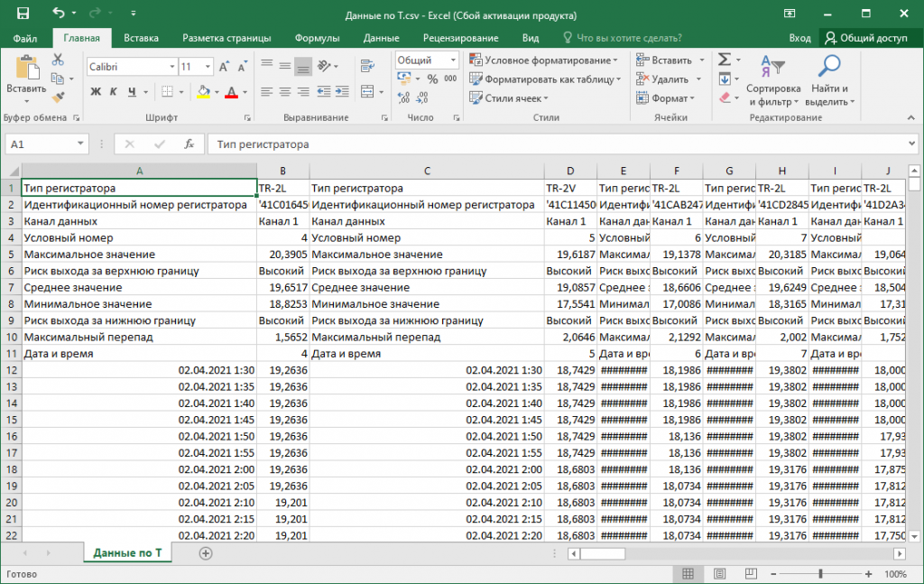Image resolution: width=924 pixels, height=584 pixels.
Task: Click the Что вы хотите сделать search box
Action: click(623, 38)
